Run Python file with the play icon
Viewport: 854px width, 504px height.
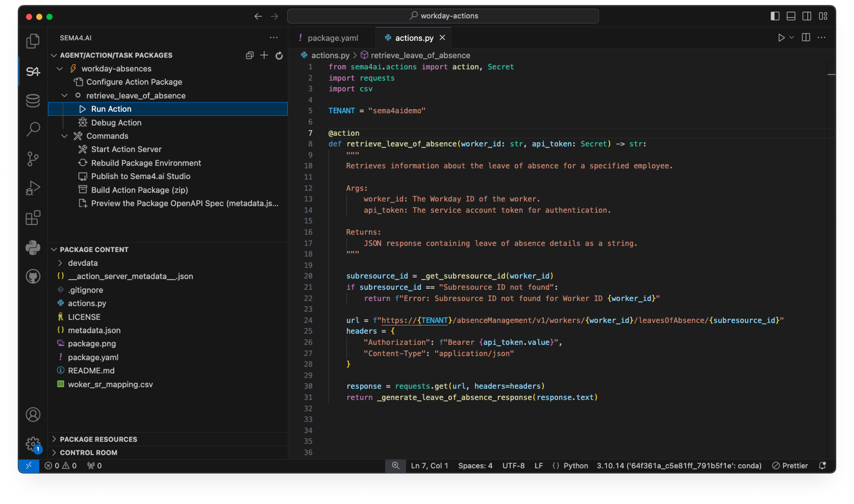781,38
